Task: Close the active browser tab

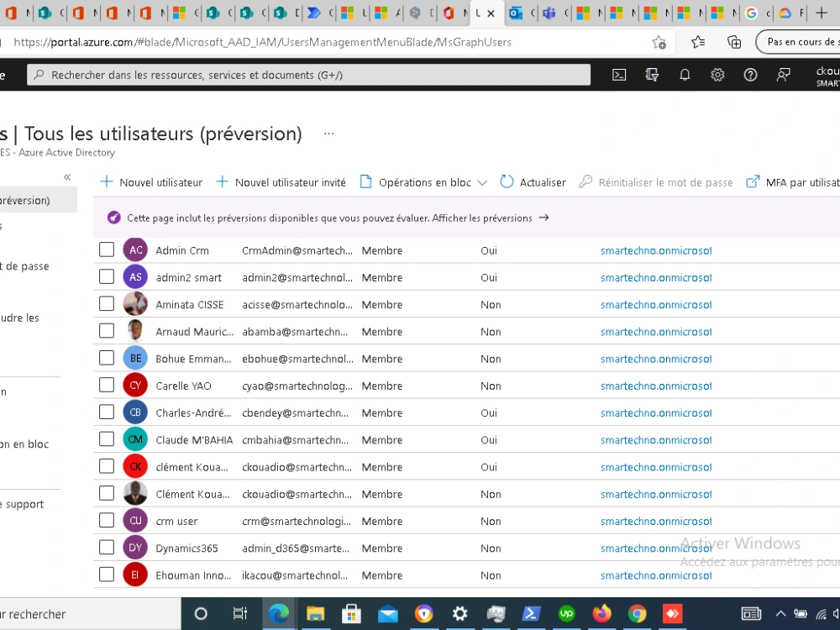Action: 491,13
